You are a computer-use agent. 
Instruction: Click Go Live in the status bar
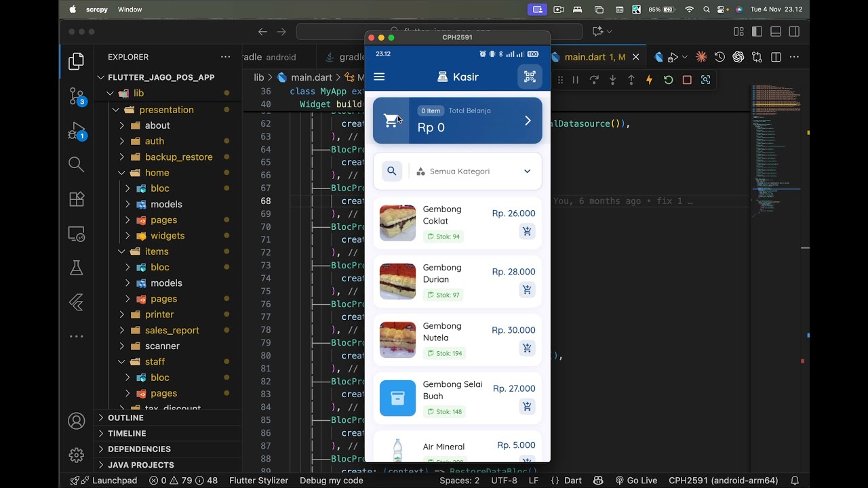tap(636, 481)
